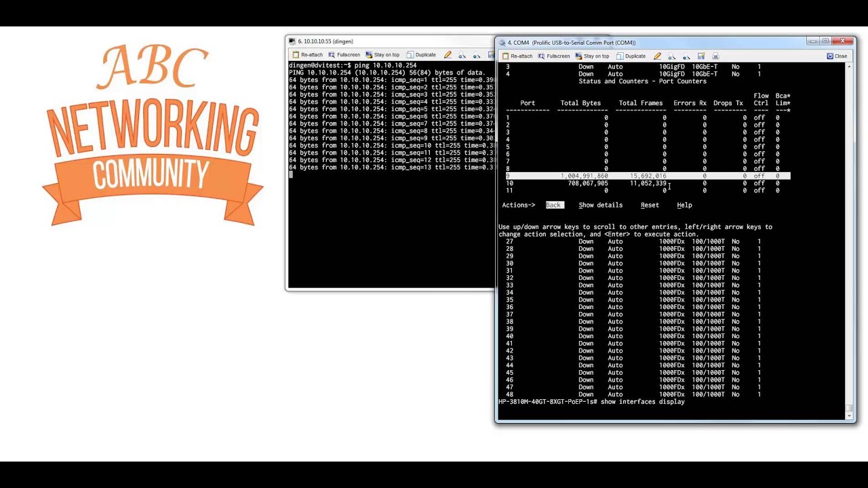Click the pencil icon in COM4 toolbar
868x488 pixels.
tap(658, 56)
